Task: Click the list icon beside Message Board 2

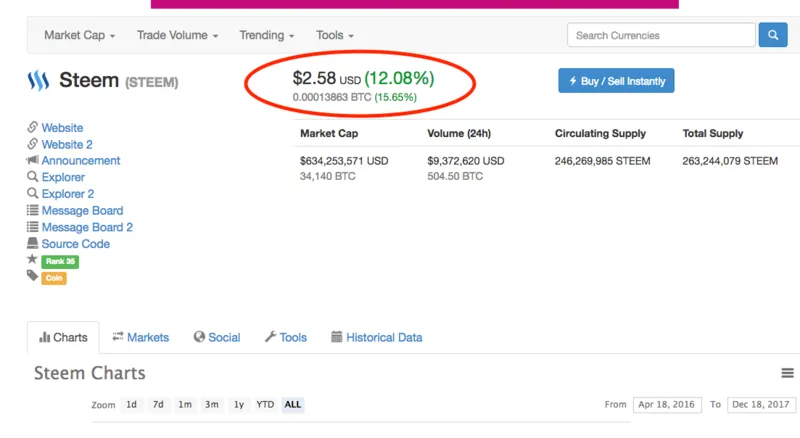Action: (x=33, y=227)
